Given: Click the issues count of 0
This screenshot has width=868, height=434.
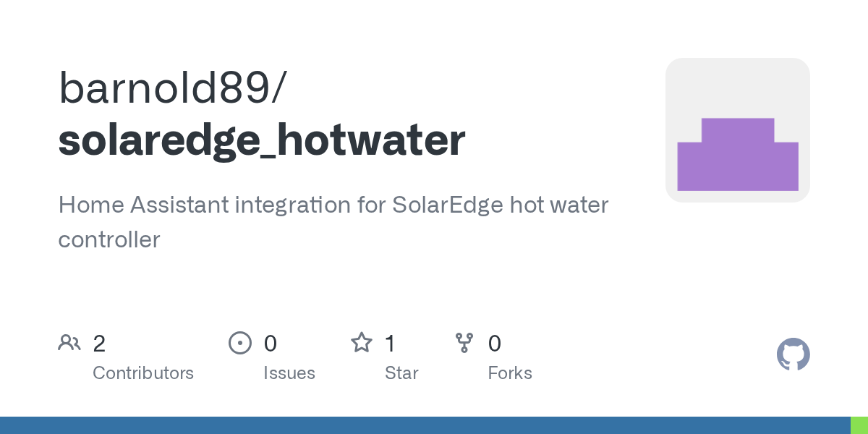Looking at the screenshot, I should click(271, 344).
